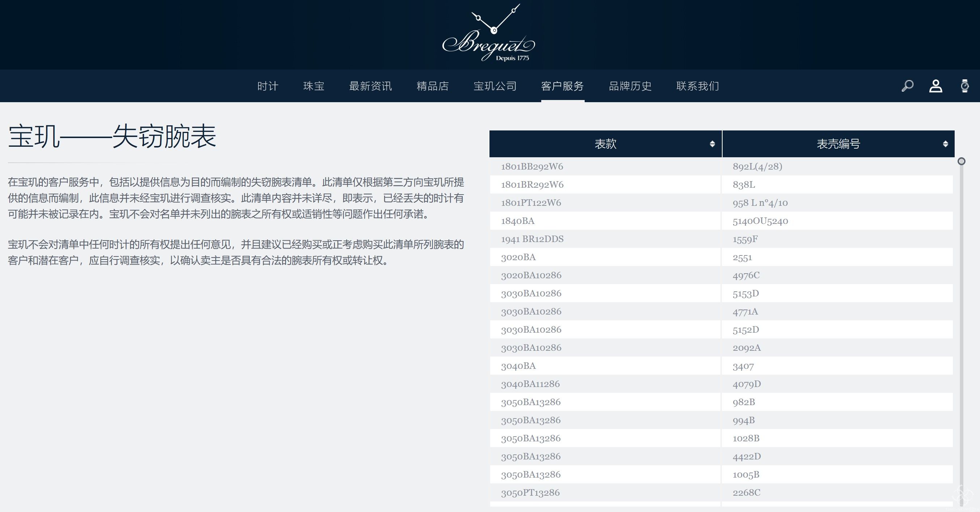This screenshot has width=980, height=512.
Task: Open the search magnifier icon
Action: pyautogui.click(x=907, y=86)
